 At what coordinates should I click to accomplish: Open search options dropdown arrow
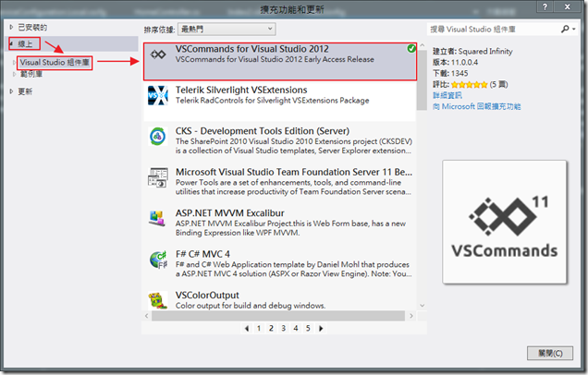[x=574, y=29]
